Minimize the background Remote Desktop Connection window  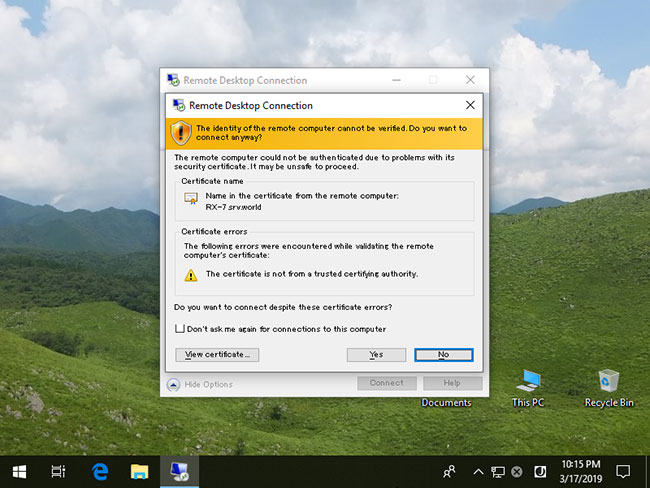[x=396, y=80]
